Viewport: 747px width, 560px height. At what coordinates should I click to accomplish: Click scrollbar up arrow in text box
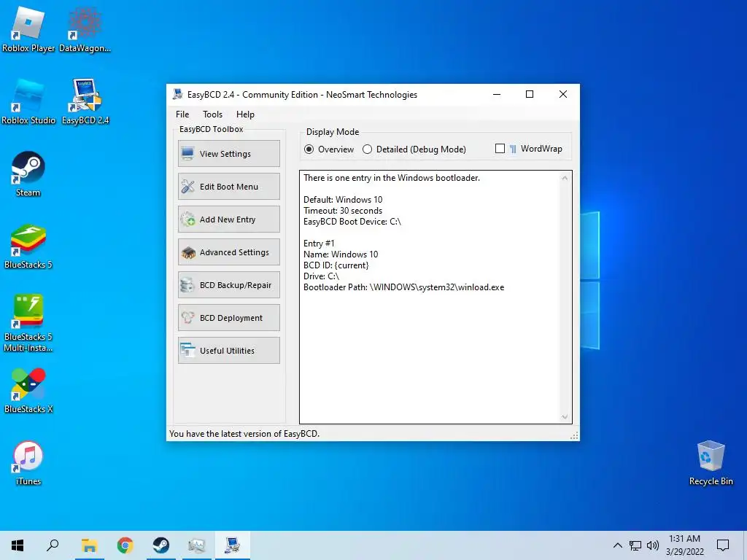[565, 178]
